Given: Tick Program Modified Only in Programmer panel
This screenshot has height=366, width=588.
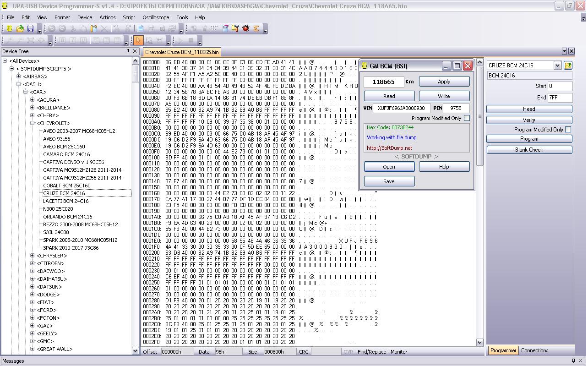Looking at the screenshot, I should [568, 130].
